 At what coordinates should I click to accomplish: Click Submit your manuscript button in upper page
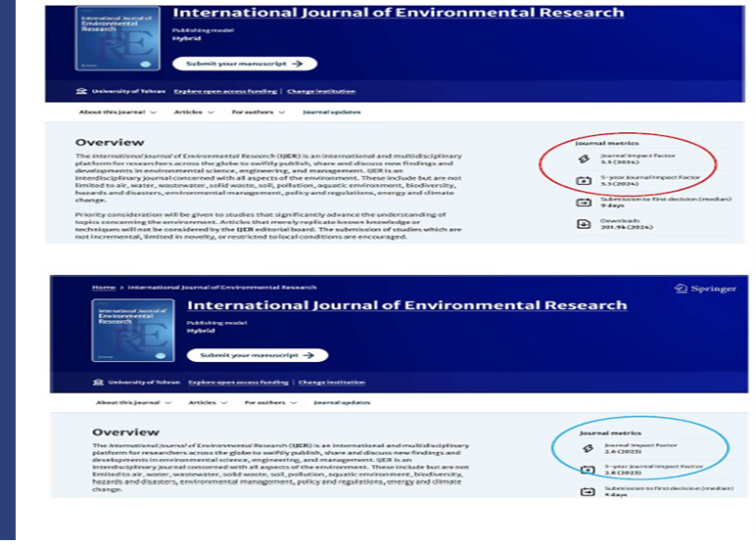click(245, 64)
